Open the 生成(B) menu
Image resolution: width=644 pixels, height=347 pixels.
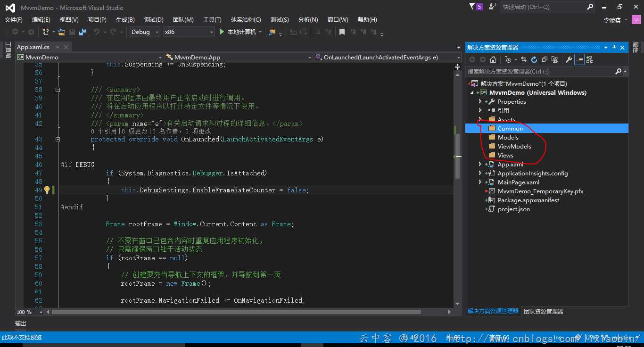tap(125, 19)
